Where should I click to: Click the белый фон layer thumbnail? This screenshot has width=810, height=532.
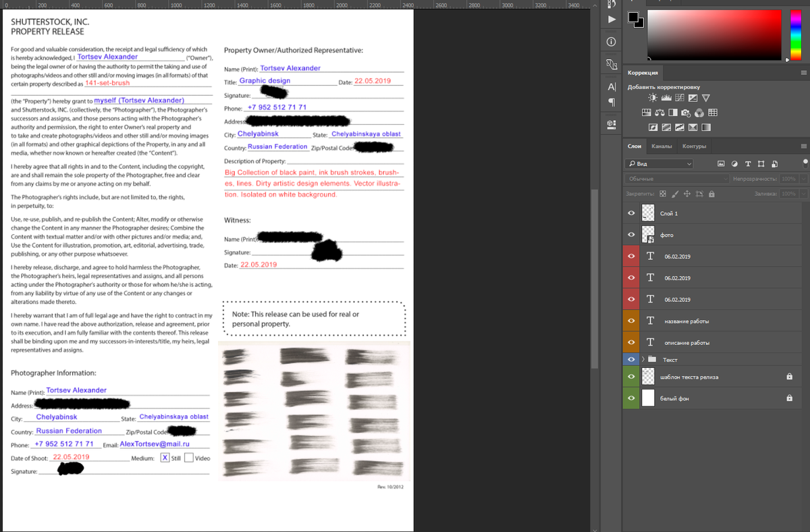pos(648,398)
